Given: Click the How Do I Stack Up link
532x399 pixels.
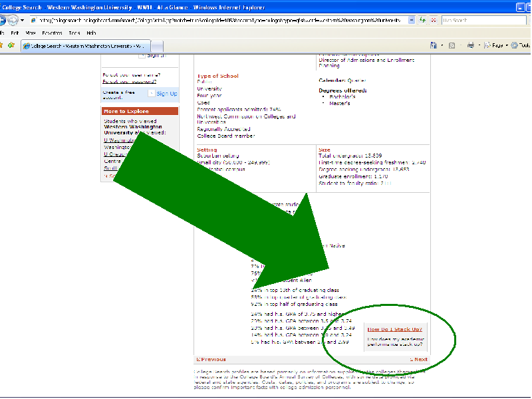Looking at the screenshot, I should click(x=394, y=329).
